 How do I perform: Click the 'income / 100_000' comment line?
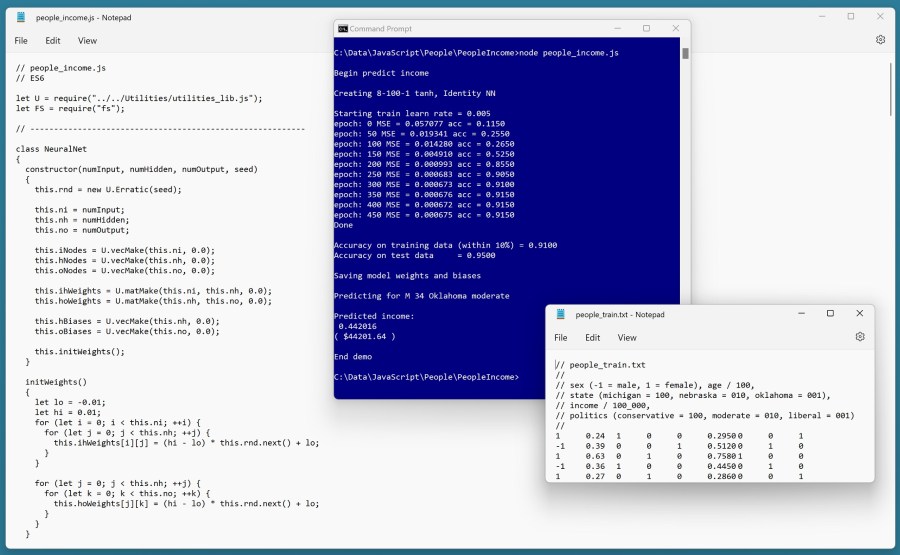[603, 406]
